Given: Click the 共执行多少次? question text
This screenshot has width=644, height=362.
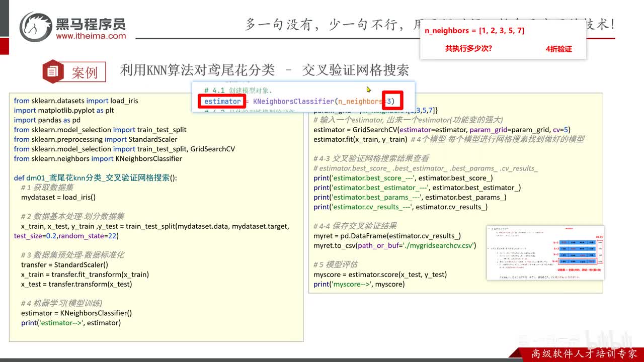Looking at the screenshot, I should [x=468, y=49].
